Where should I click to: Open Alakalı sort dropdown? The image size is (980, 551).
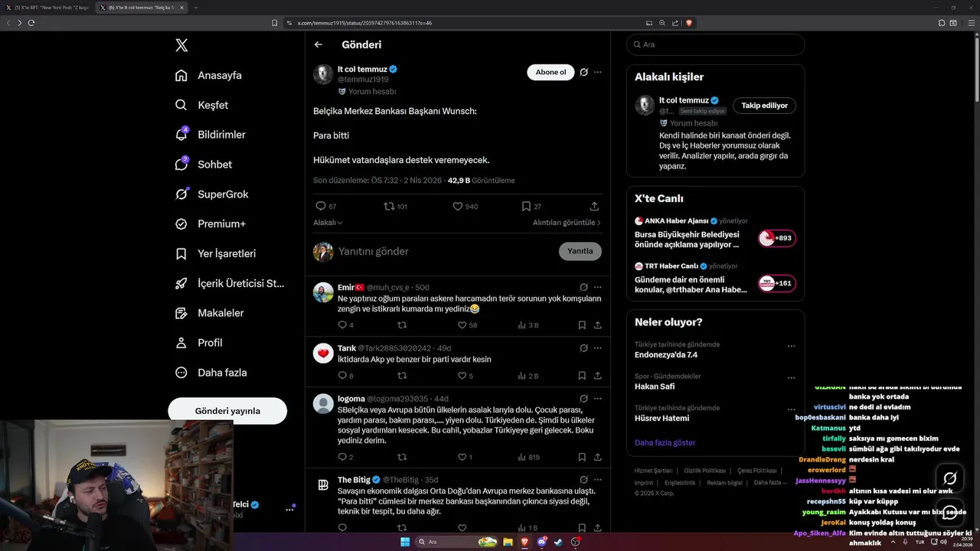point(328,223)
